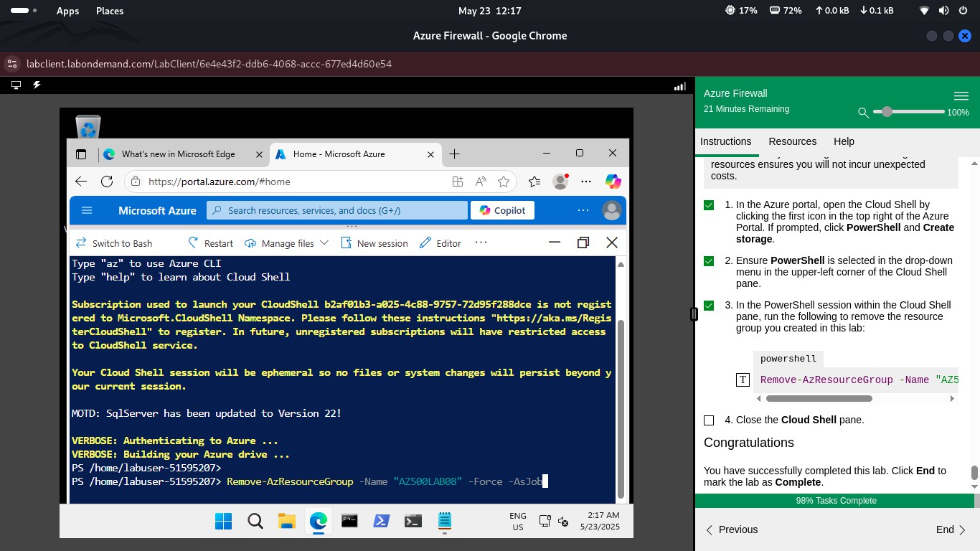
Task: Expand the Manage files dropdown arrow
Action: [x=324, y=243]
